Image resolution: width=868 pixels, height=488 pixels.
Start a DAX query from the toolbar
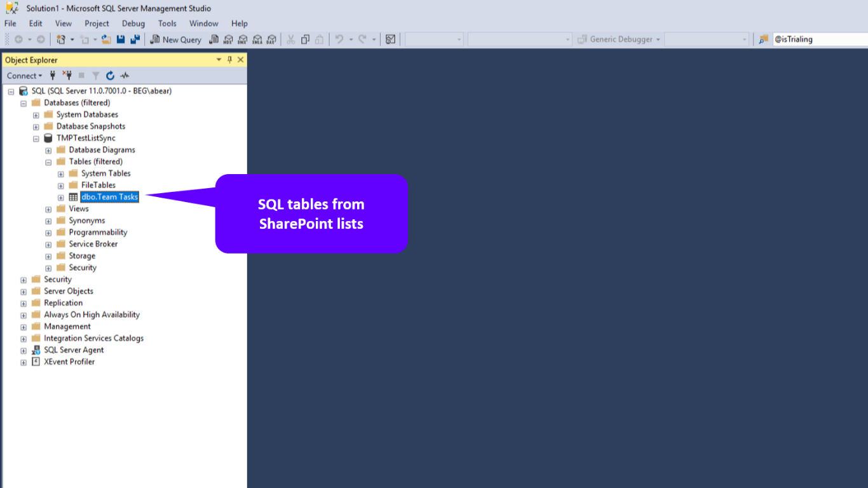pyautogui.click(x=272, y=39)
